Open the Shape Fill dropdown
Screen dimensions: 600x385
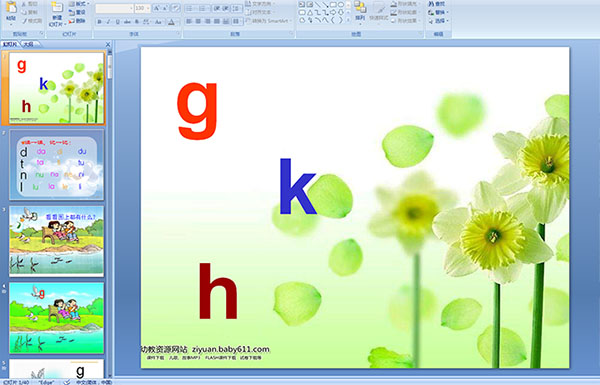[x=406, y=4]
